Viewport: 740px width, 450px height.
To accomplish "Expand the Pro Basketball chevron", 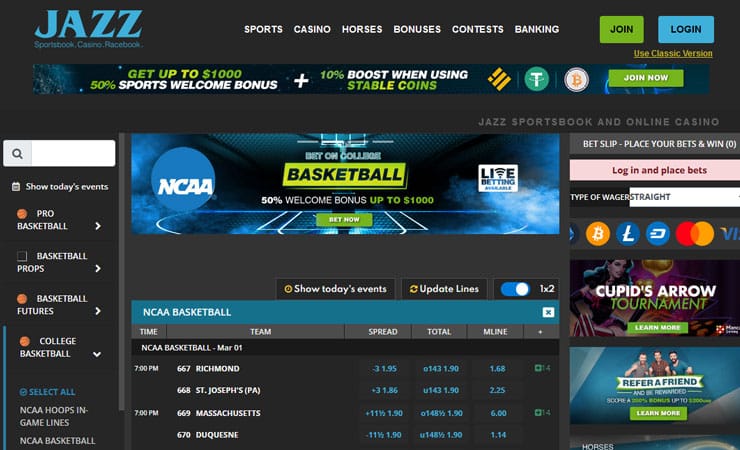I will 98,226.
